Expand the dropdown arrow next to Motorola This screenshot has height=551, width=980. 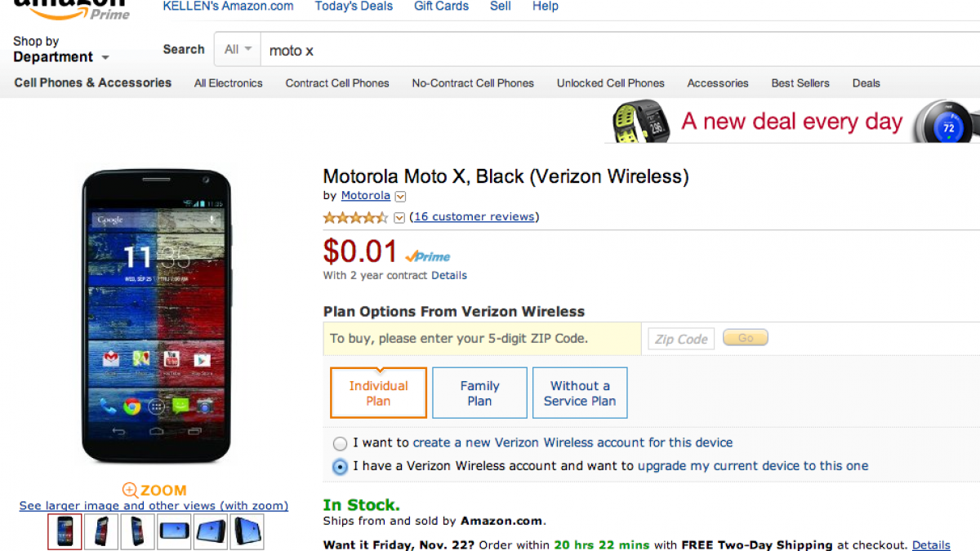[400, 196]
